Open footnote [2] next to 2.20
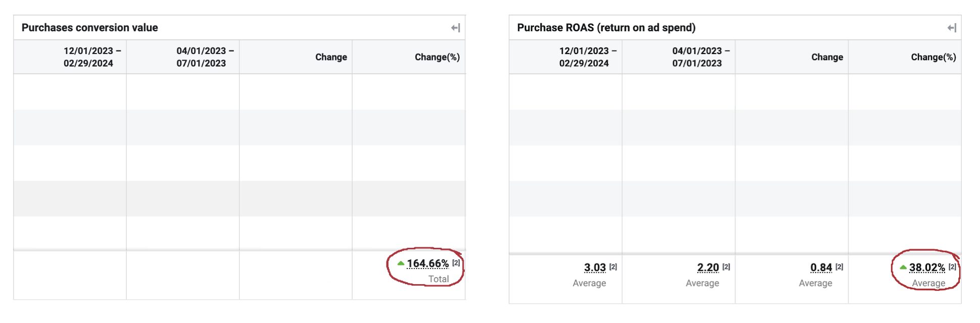 click(726, 267)
